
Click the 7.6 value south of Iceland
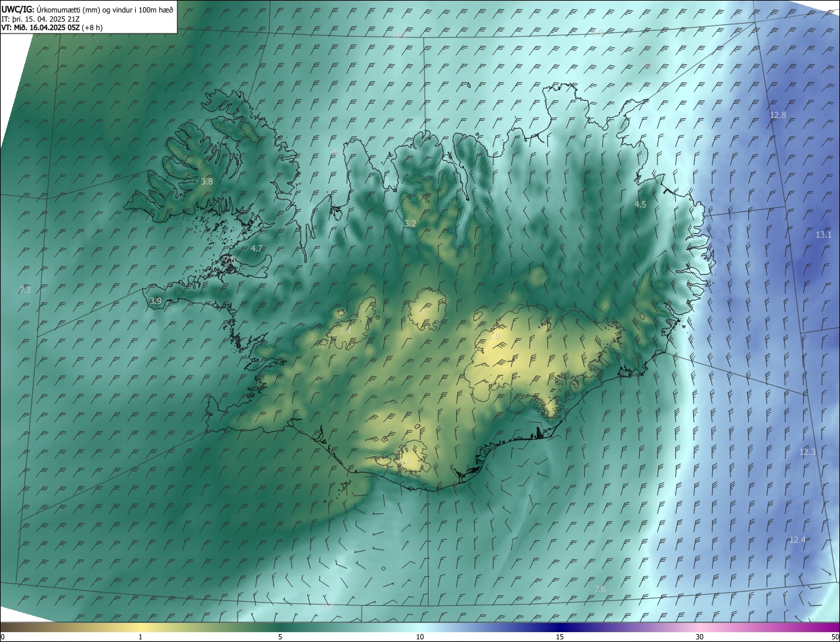600,589
